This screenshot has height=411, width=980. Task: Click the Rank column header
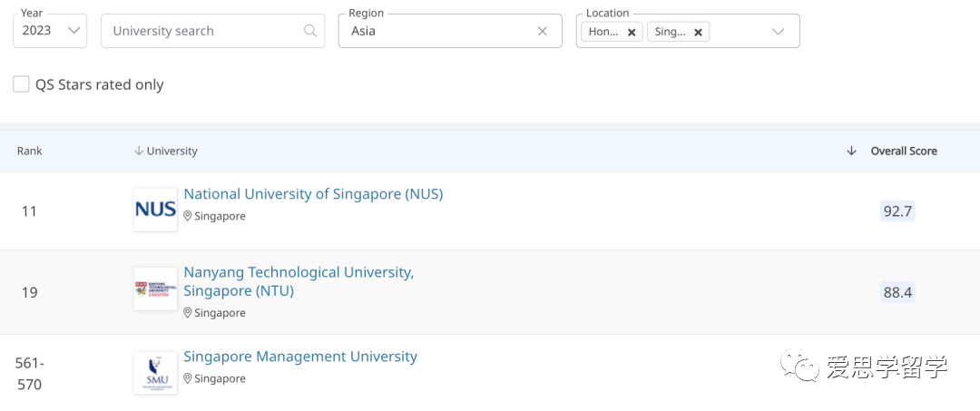[29, 152]
